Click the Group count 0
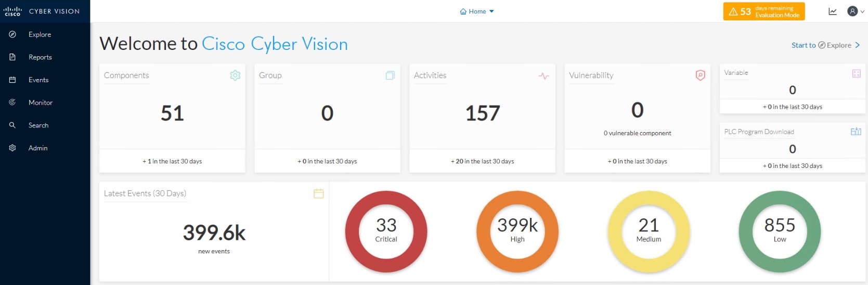This screenshot has width=868, height=285. [x=327, y=113]
